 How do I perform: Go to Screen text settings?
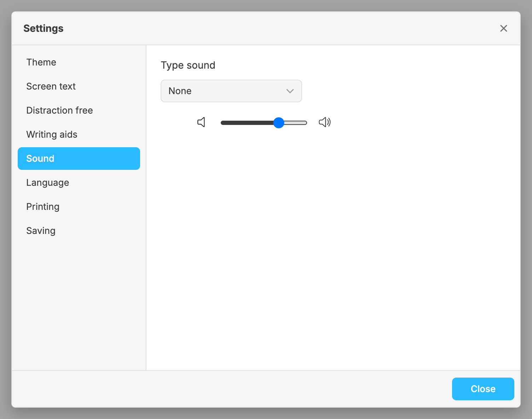tap(79, 86)
